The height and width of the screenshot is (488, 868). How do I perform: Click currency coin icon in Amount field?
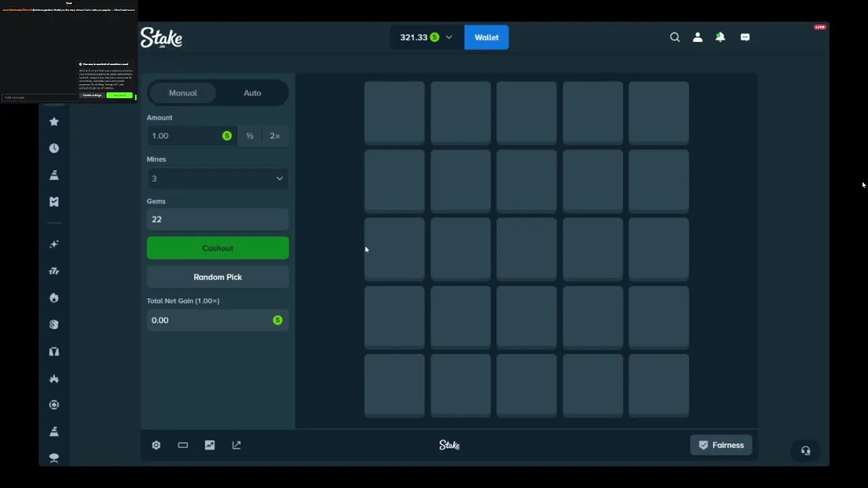(227, 136)
